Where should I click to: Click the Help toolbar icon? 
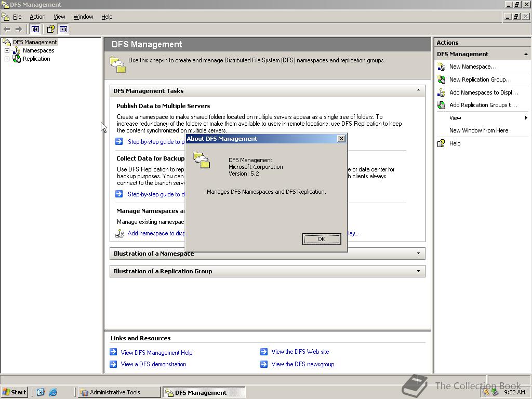click(50, 29)
